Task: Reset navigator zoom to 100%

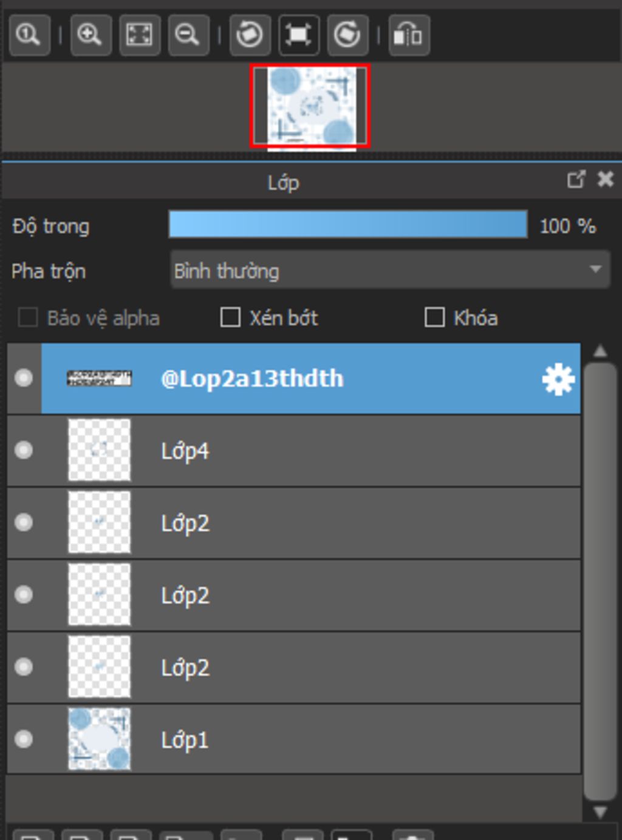Action: 29,35
